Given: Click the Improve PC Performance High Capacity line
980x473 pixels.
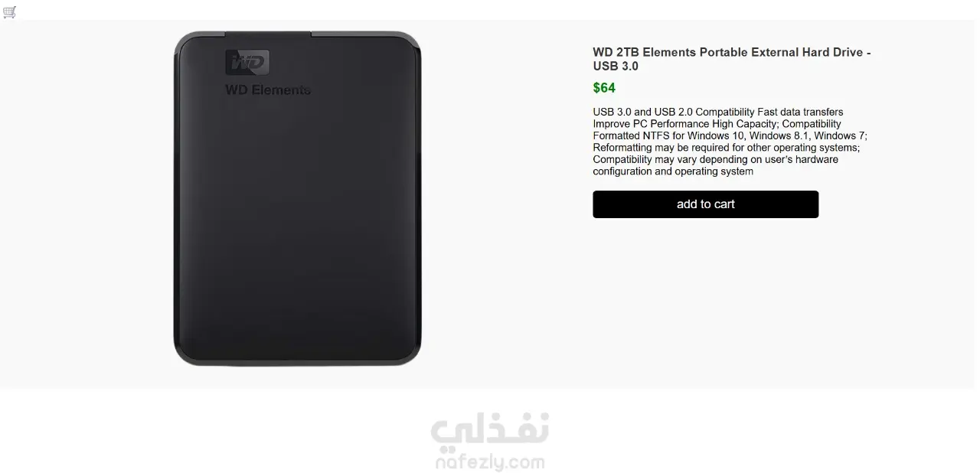Looking at the screenshot, I should tap(717, 124).
